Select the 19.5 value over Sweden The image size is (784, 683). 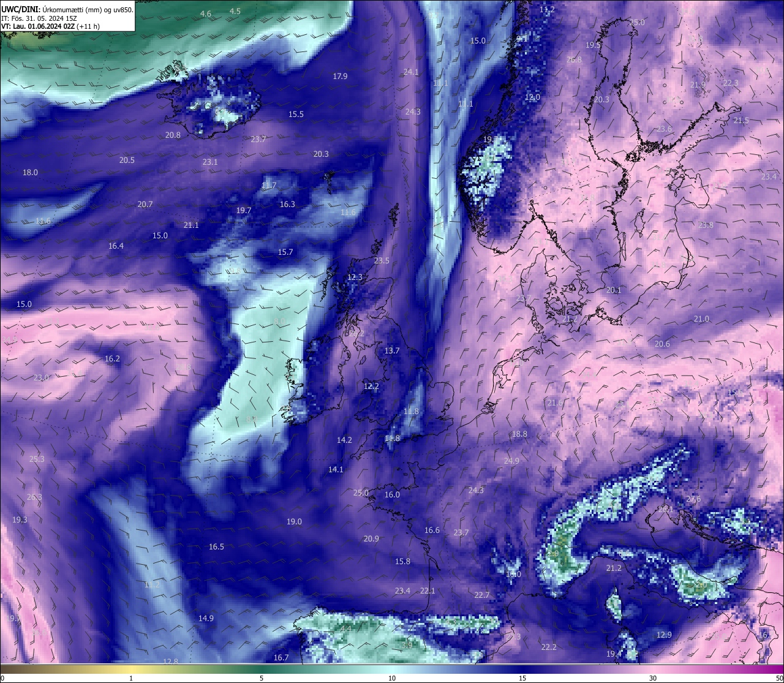tap(593, 45)
